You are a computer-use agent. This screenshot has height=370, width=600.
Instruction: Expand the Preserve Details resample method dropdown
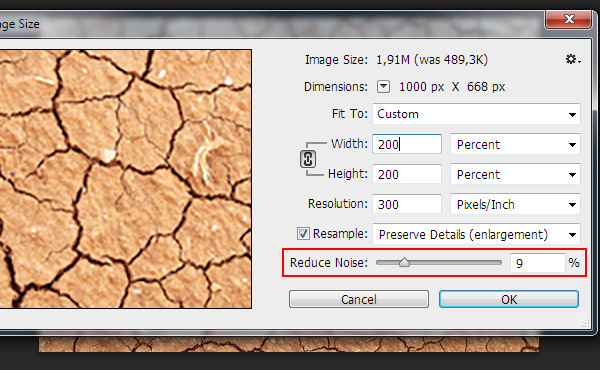click(476, 234)
